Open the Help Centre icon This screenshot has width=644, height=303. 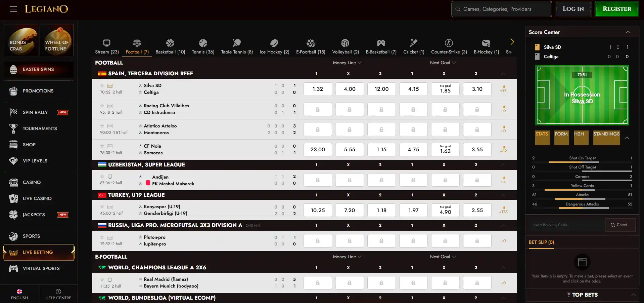tap(58, 292)
